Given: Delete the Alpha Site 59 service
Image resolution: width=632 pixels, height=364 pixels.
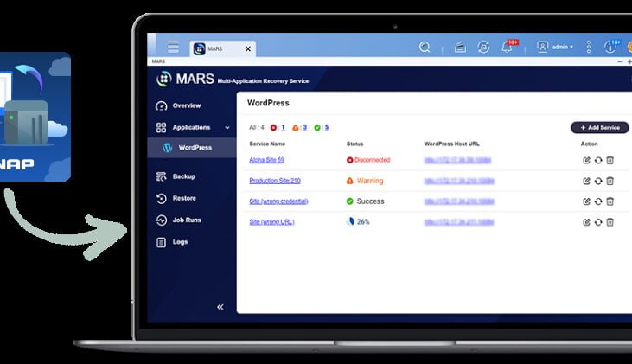Looking at the screenshot, I should pos(610,161).
